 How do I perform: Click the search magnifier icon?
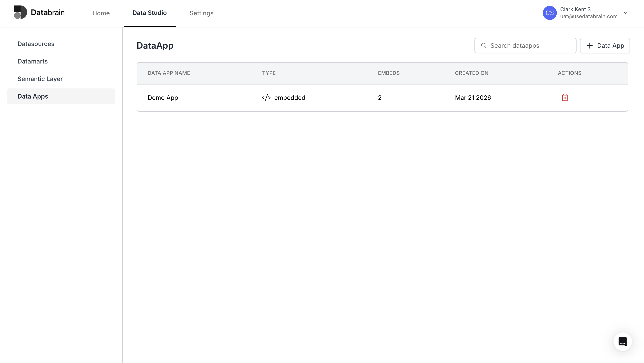pos(484,46)
